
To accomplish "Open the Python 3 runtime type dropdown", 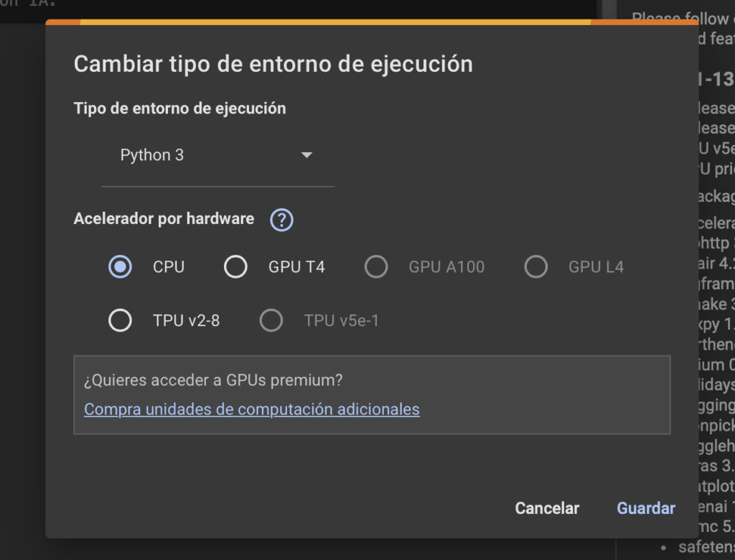I will [218, 155].
